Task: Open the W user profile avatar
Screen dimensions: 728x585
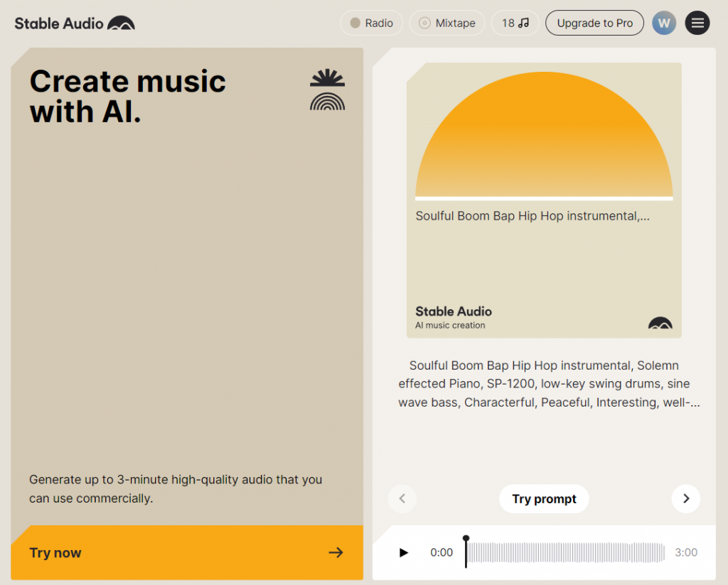Action: 664,23
